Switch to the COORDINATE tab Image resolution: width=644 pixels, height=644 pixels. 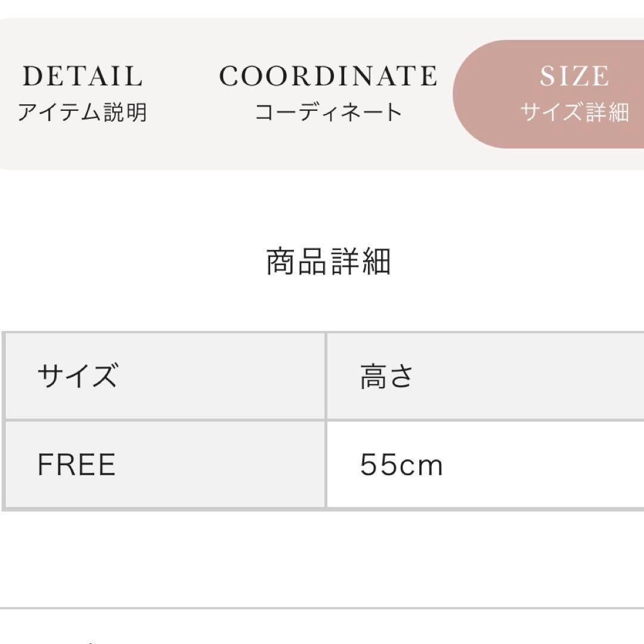coord(328,93)
